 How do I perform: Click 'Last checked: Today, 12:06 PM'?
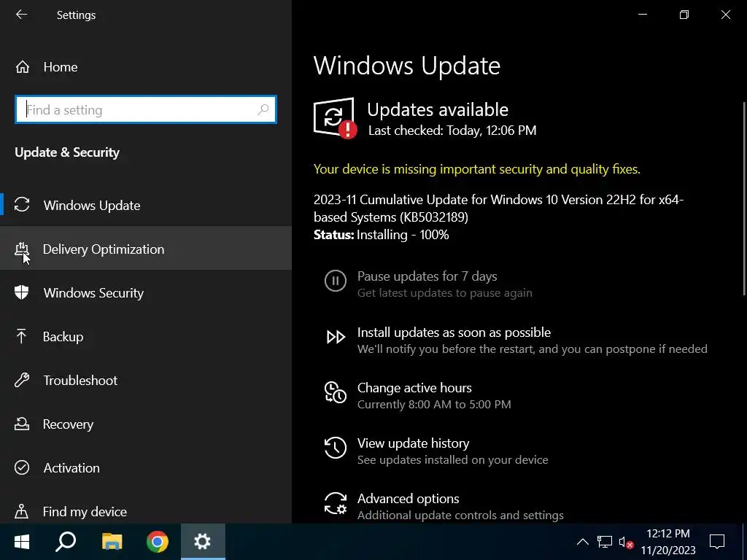pyautogui.click(x=452, y=131)
